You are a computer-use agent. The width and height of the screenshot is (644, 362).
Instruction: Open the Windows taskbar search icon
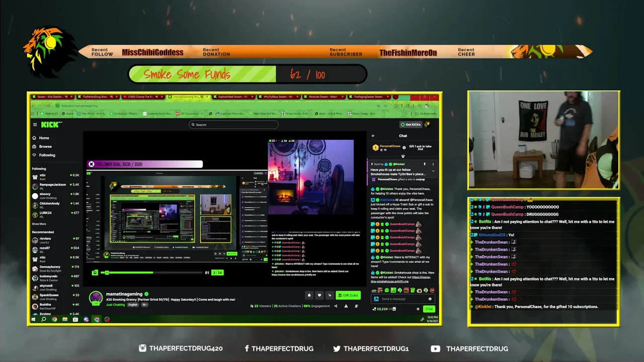pos(44,319)
